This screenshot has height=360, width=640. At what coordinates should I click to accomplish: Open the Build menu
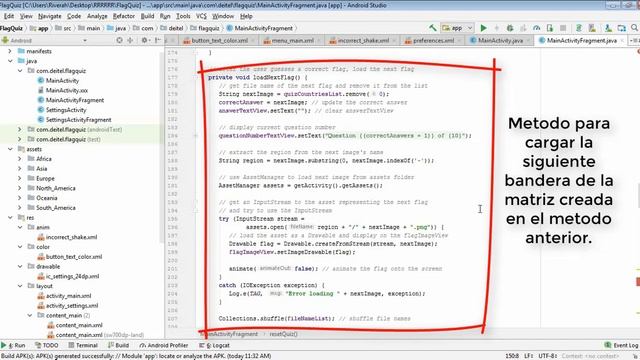click(147, 16)
